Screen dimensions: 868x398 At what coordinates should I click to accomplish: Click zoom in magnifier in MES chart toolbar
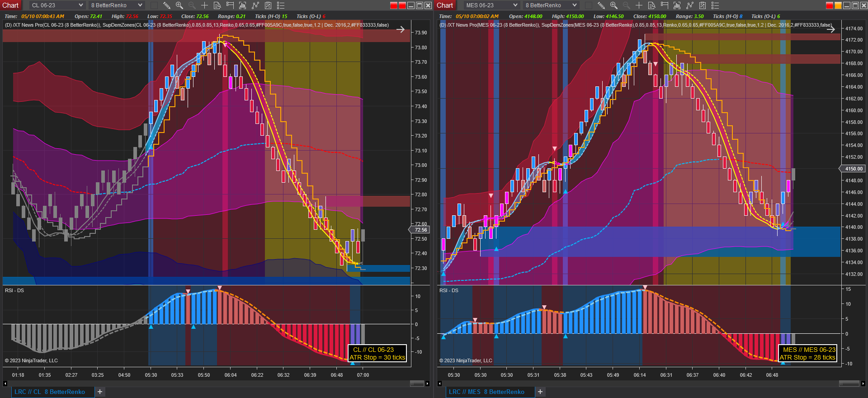click(x=614, y=5)
